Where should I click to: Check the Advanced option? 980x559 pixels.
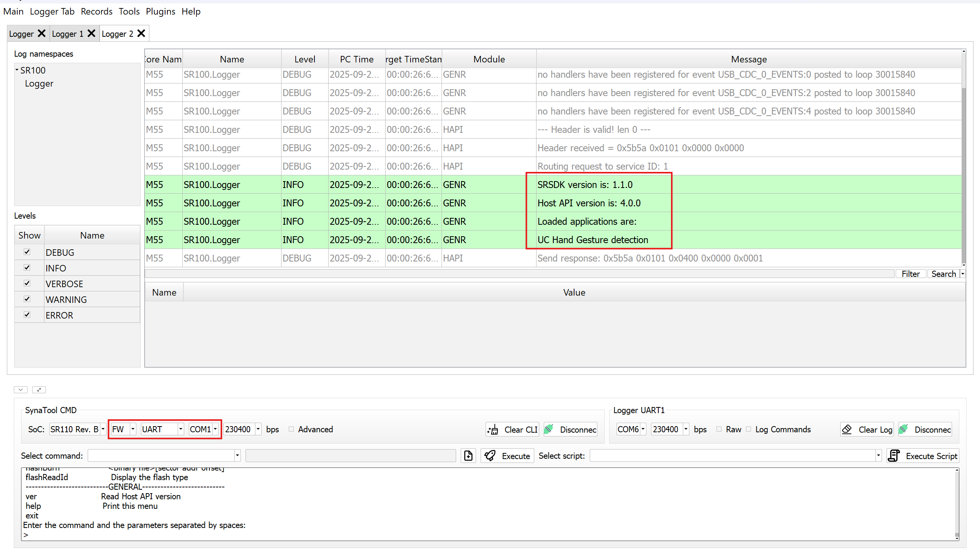tap(291, 429)
